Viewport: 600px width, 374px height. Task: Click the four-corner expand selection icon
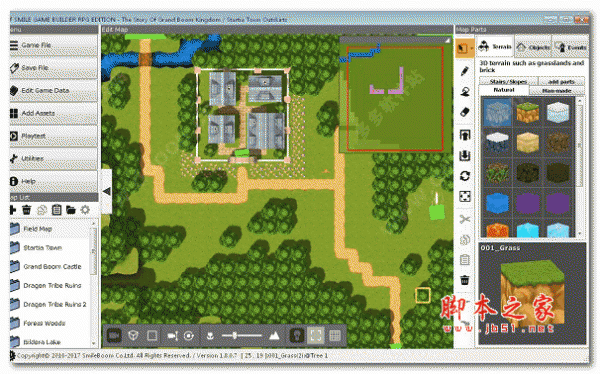[x=465, y=197]
